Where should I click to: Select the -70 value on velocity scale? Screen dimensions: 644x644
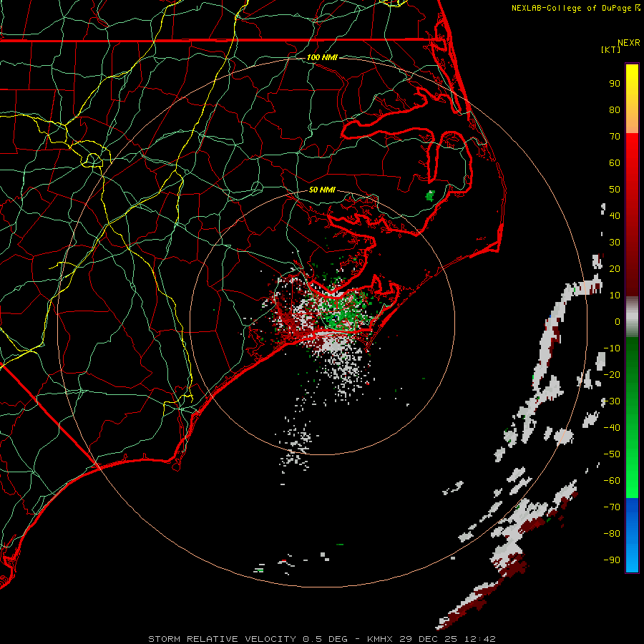pyautogui.click(x=612, y=507)
